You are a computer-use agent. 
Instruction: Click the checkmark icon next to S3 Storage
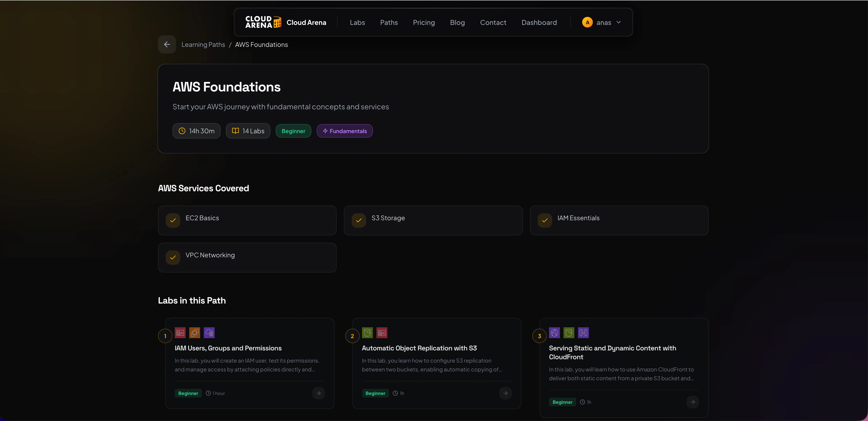pyautogui.click(x=359, y=220)
